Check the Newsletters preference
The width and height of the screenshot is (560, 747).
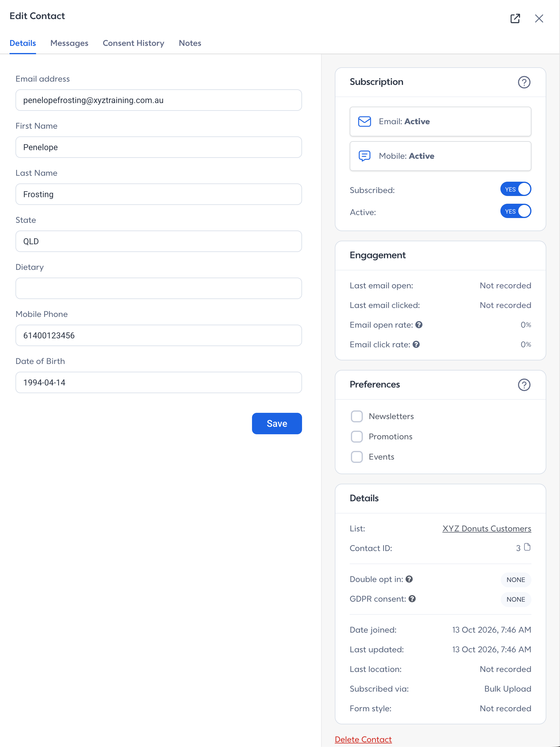(356, 416)
